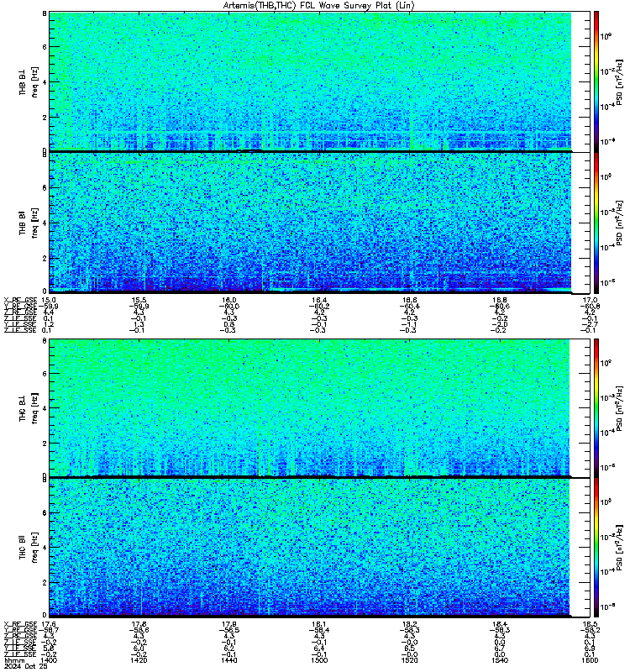Click the THB Y_RE_GSE value -60.4
The height and width of the screenshot is (672, 630).
[x=409, y=306]
